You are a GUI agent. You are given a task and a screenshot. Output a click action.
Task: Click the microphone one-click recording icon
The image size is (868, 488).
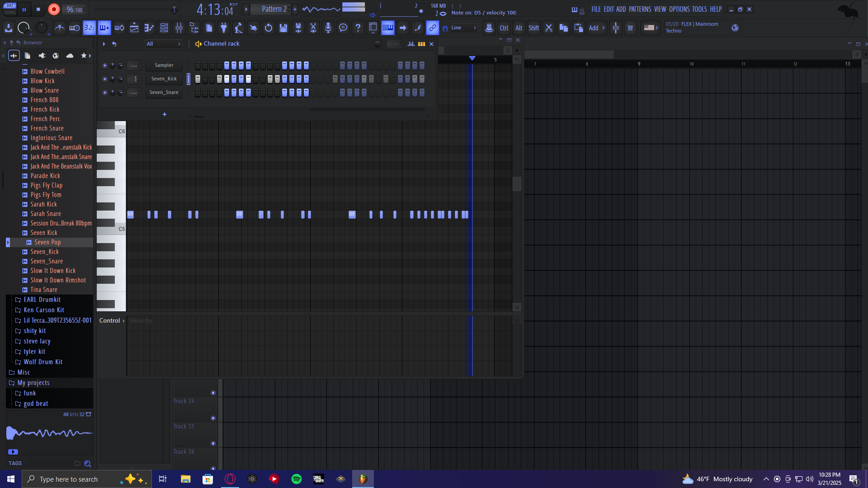click(x=328, y=28)
